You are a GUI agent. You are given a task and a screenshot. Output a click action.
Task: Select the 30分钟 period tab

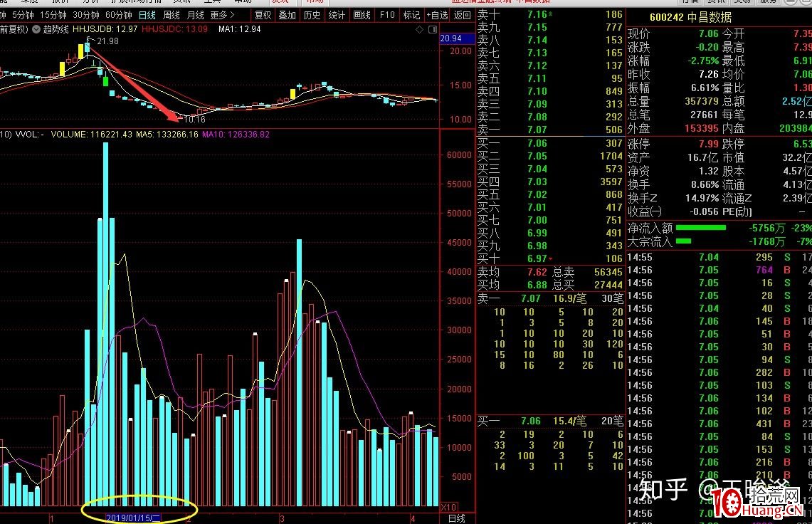86,15
